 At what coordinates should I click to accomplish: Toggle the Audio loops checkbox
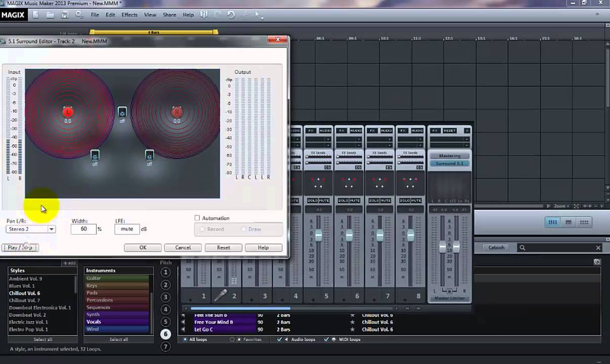(x=280, y=340)
